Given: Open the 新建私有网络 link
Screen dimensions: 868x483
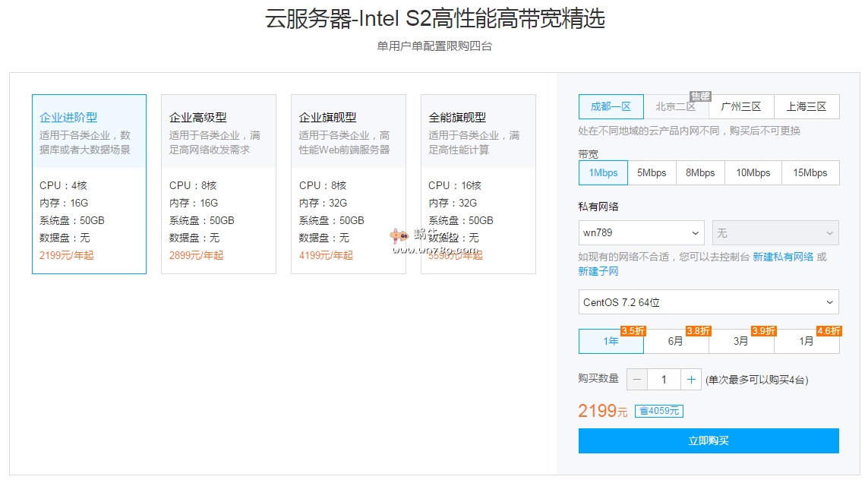Looking at the screenshot, I should (783, 257).
